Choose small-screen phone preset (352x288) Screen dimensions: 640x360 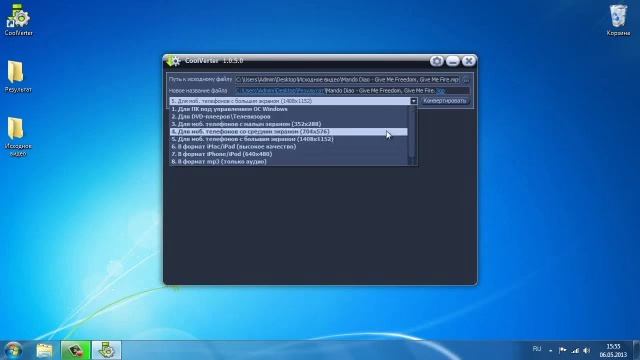click(289, 124)
